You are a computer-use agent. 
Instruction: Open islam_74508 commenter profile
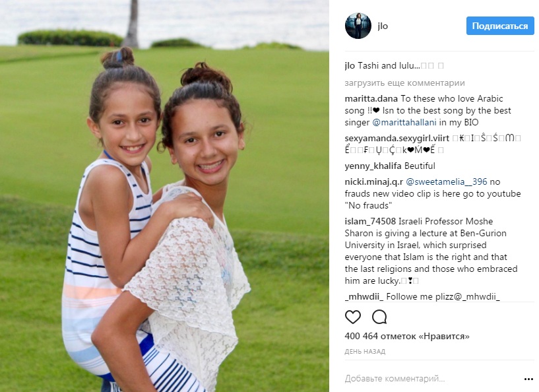click(x=370, y=222)
